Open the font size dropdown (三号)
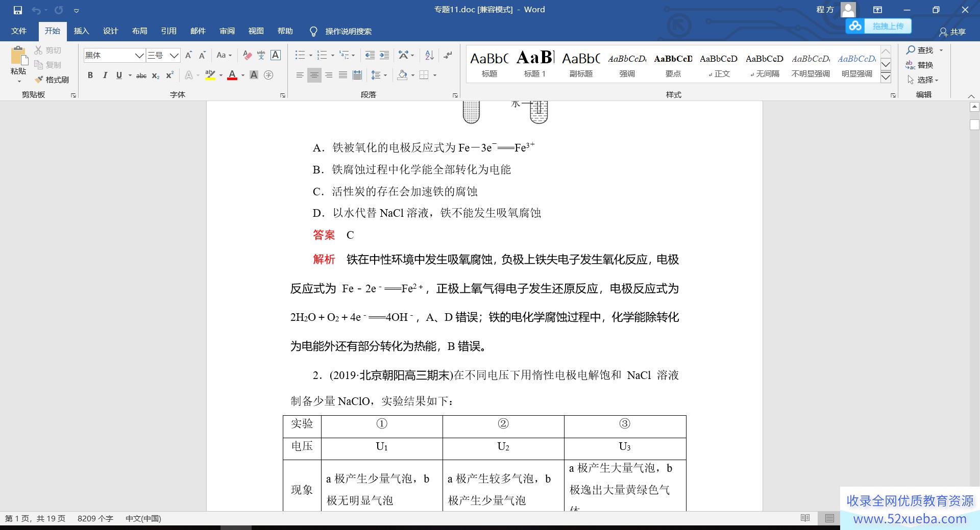980x530 pixels. pos(174,55)
